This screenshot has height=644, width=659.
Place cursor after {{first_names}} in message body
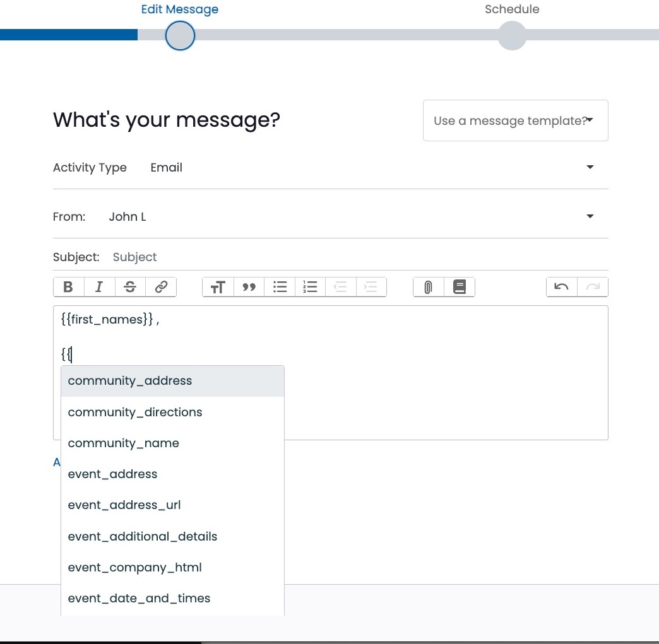point(154,320)
